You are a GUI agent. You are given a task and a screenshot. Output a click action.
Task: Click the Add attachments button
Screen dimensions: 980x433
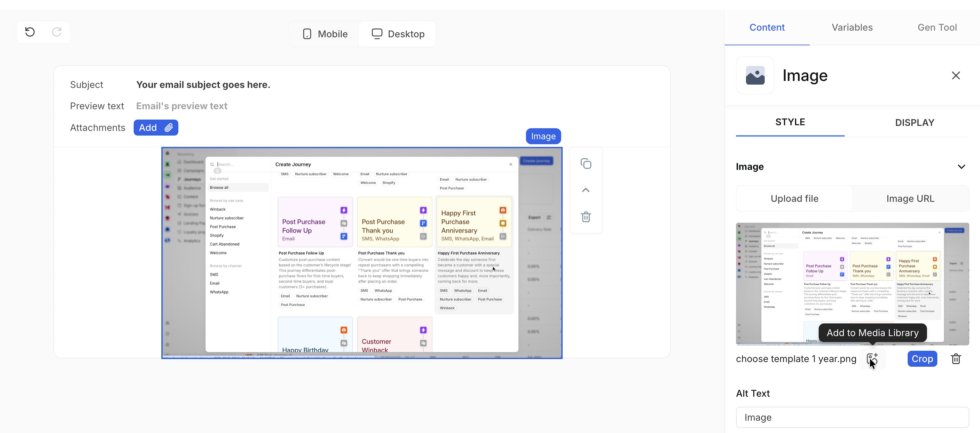point(156,127)
